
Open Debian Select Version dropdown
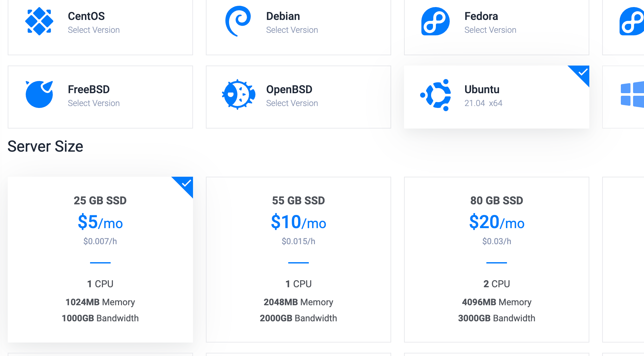pos(292,30)
